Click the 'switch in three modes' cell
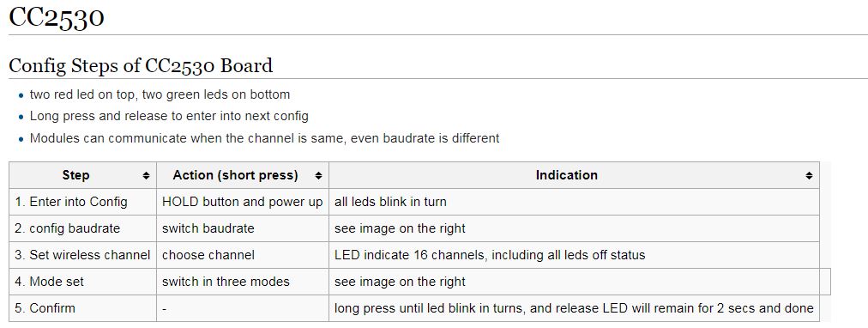 point(243,282)
